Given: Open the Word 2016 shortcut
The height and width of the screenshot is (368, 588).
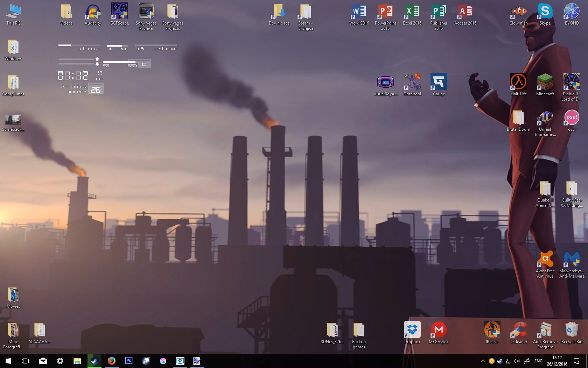Looking at the screenshot, I should tap(359, 15).
